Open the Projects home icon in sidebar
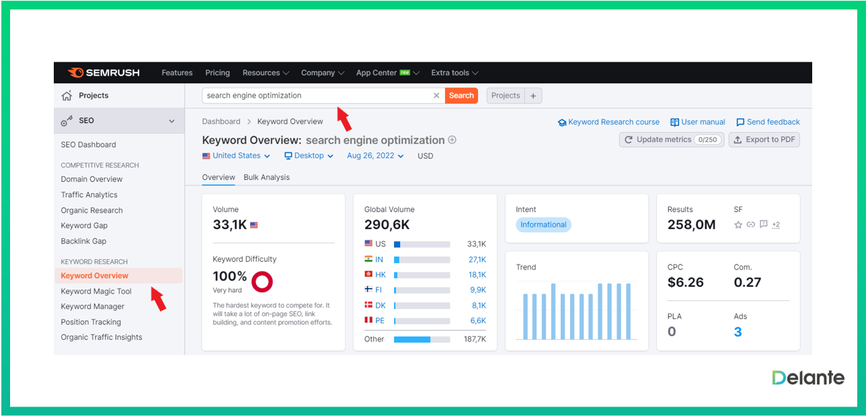Viewport: 868px width, 416px height. click(67, 96)
